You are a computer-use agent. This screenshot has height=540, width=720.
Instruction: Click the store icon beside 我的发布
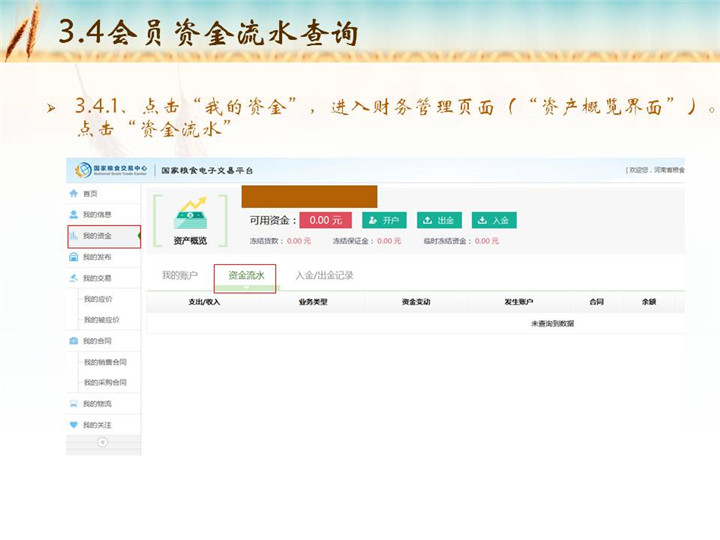[73, 257]
